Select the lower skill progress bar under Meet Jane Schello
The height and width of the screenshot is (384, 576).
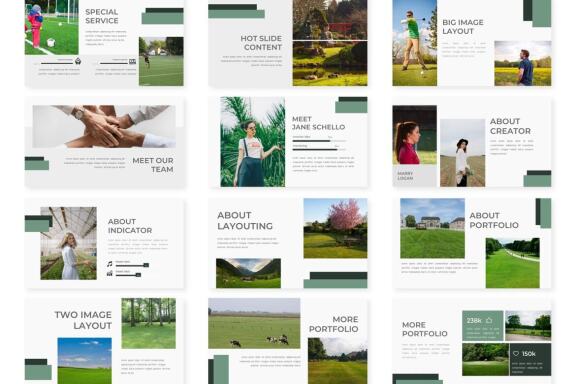coord(319,150)
